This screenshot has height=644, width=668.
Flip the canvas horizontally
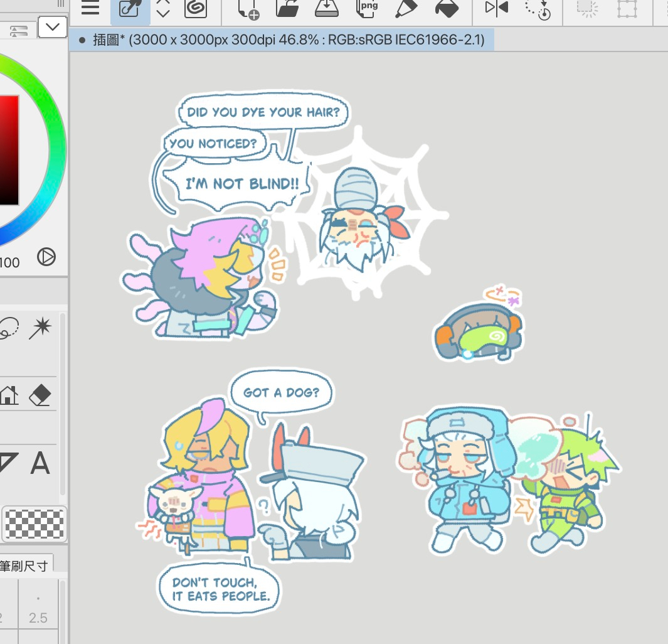(x=496, y=9)
